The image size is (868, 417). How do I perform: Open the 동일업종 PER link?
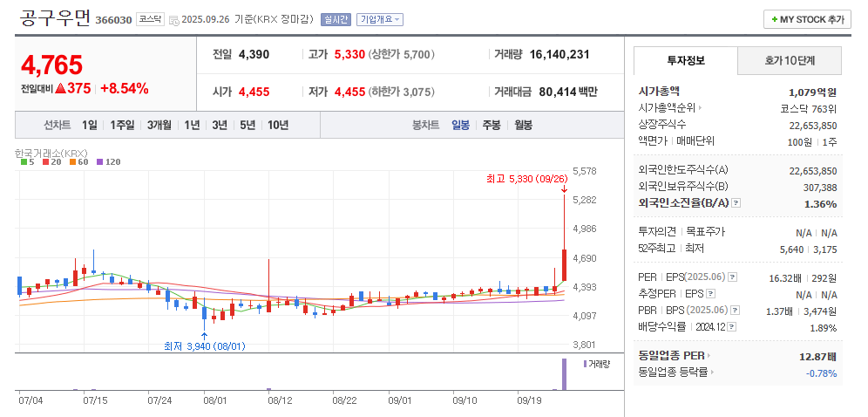(x=672, y=355)
